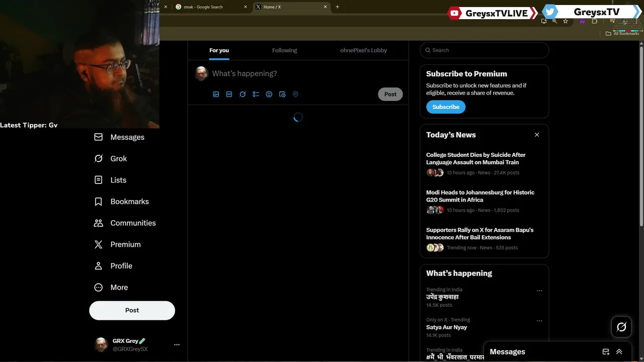644x362 pixels.
Task: Bookmark this page with the star icon
Action: pyautogui.click(x=566, y=21)
